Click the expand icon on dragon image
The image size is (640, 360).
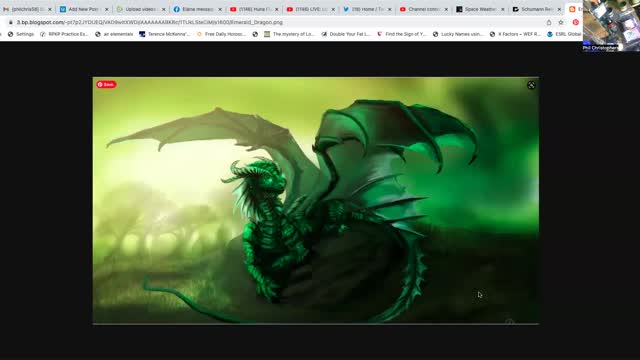coord(531,85)
